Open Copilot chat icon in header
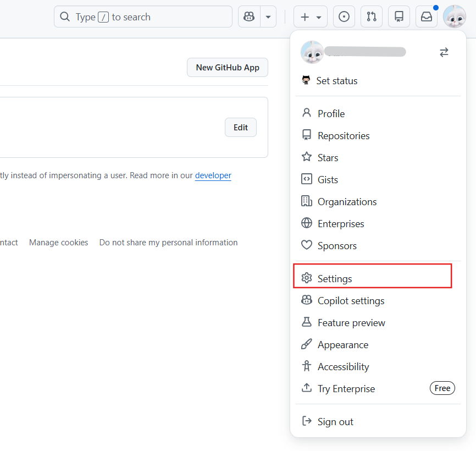 pos(249,16)
